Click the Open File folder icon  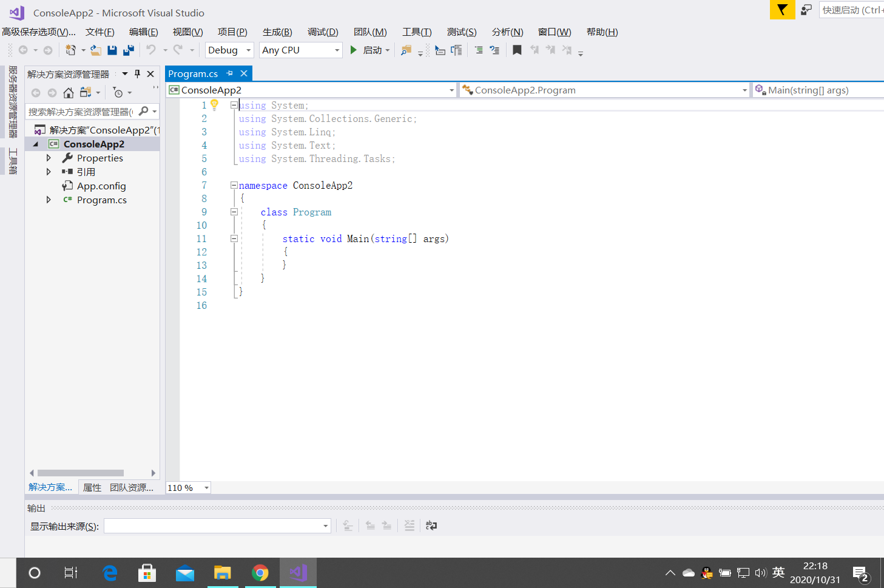[x=96, y=50]
